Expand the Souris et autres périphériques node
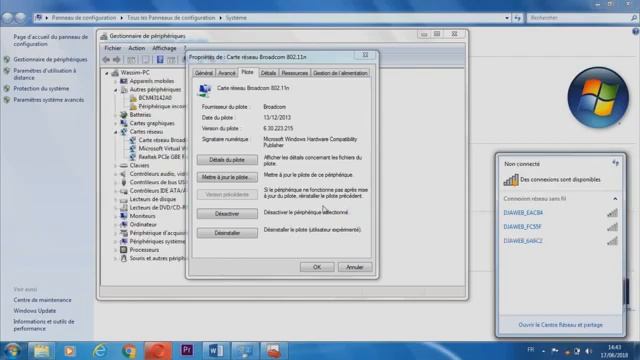The width and height of the screenshot is (640, 360). (116, 259)
